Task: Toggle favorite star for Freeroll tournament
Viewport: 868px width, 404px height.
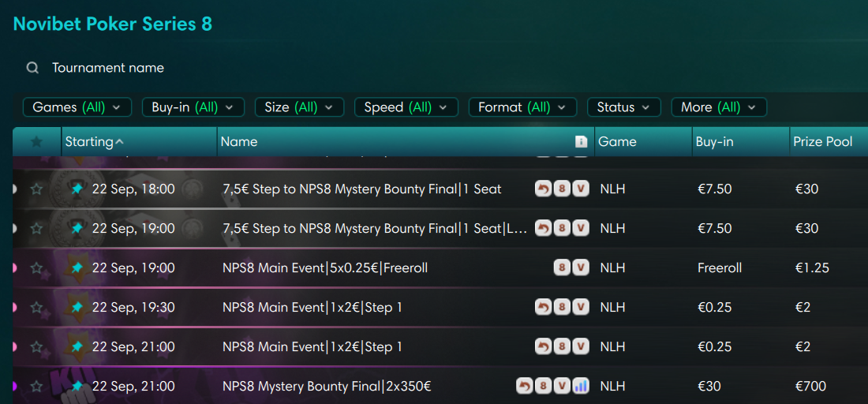Action: [x=36, y=267]
